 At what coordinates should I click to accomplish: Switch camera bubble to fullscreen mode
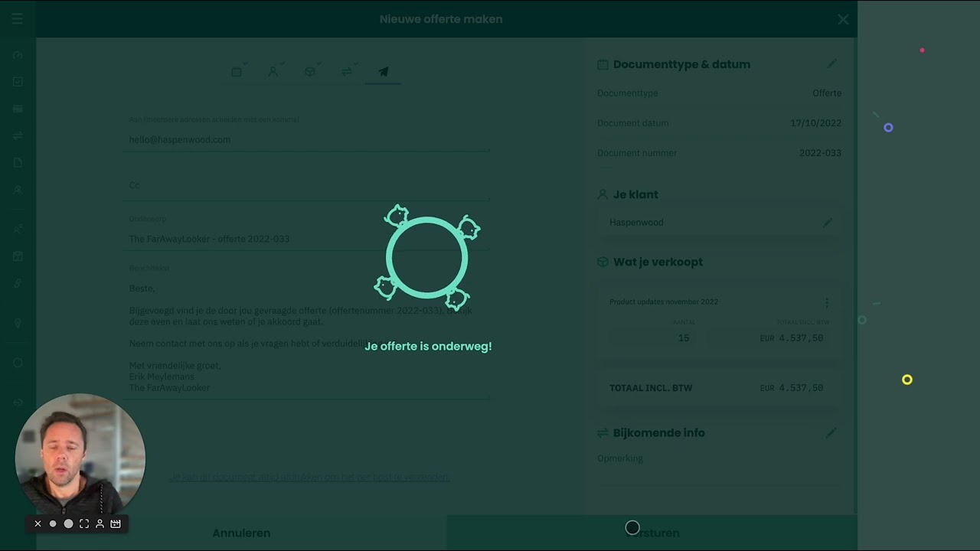[84, 524]
